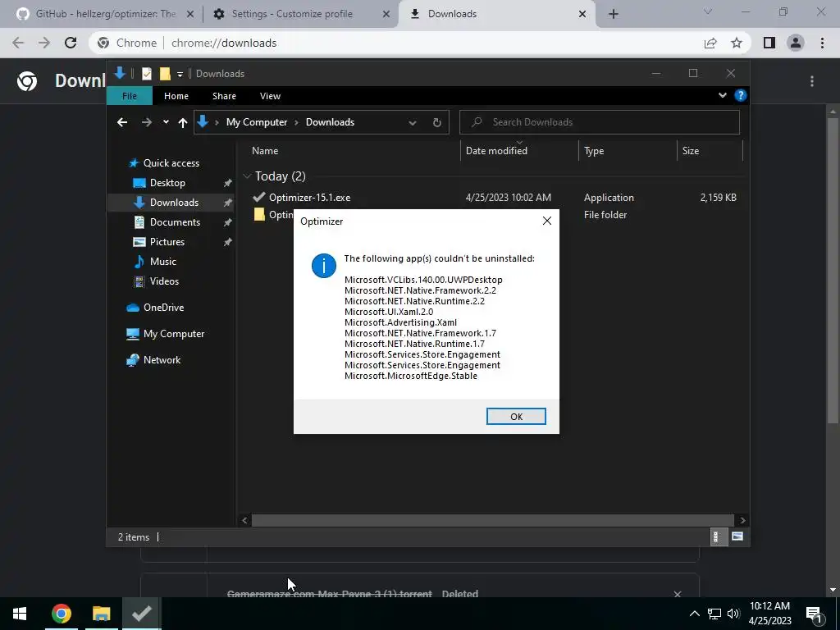Go up one folder level
The height and width of the screenshot is (630, 840).
point(183,123)
